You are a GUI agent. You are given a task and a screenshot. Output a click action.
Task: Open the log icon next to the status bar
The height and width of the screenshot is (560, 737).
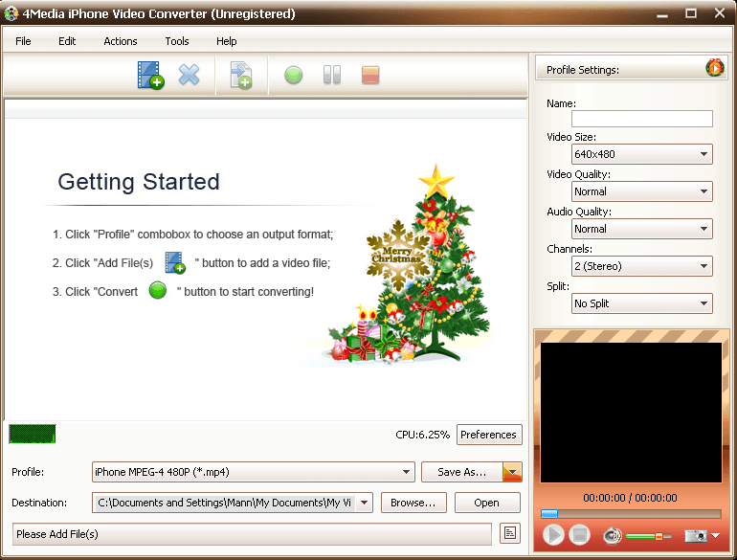tap(510, 533)
